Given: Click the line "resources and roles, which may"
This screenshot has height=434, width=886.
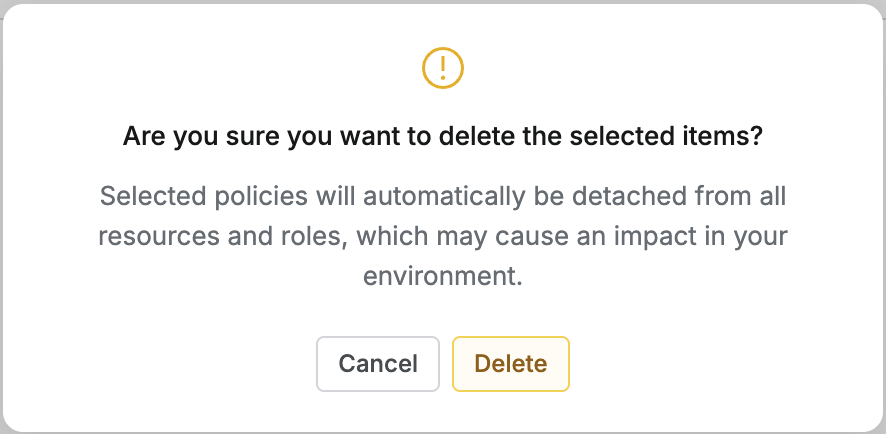Looking at the screenshot, I should [443, 236].
